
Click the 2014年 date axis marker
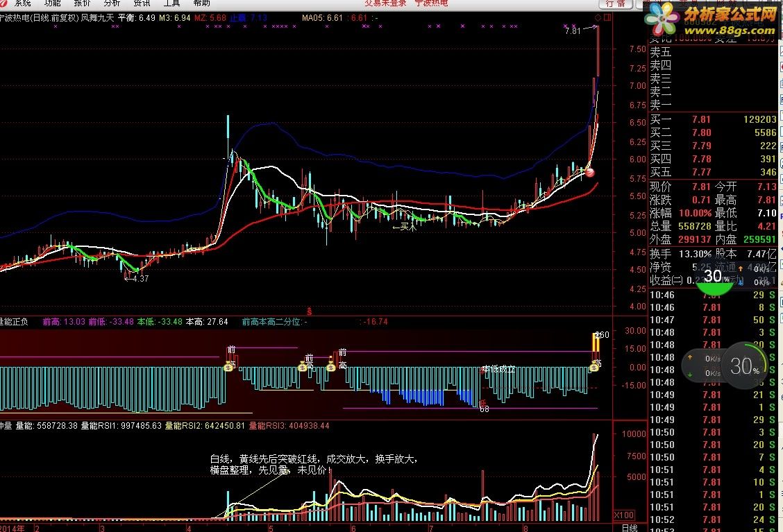[12, 528]
